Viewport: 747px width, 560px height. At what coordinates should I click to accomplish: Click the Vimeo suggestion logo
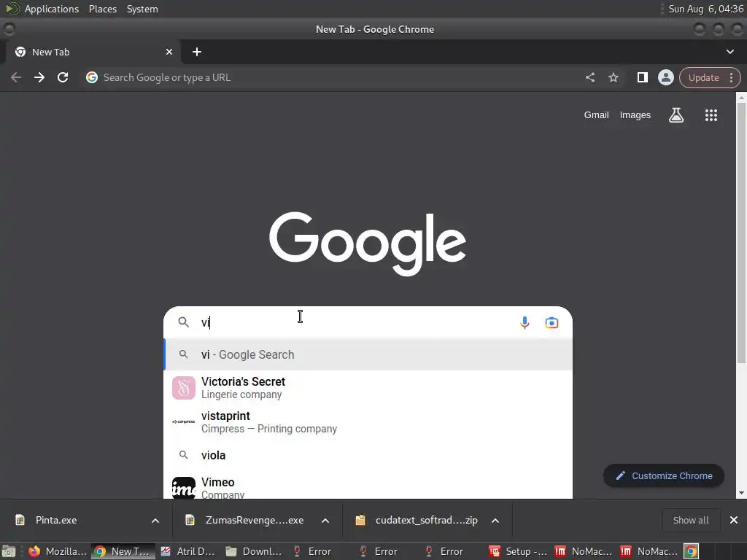point(183,488)
